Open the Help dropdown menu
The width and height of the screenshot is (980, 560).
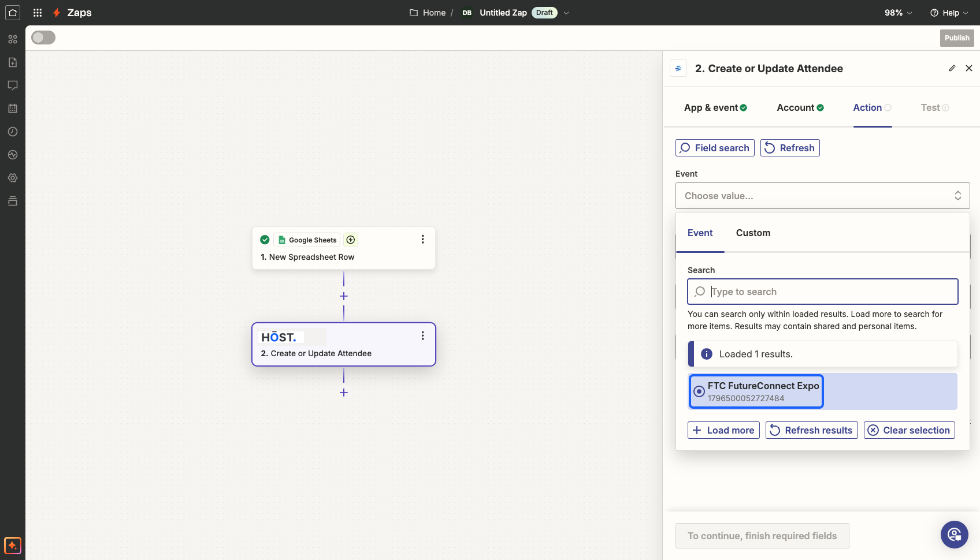949,13
